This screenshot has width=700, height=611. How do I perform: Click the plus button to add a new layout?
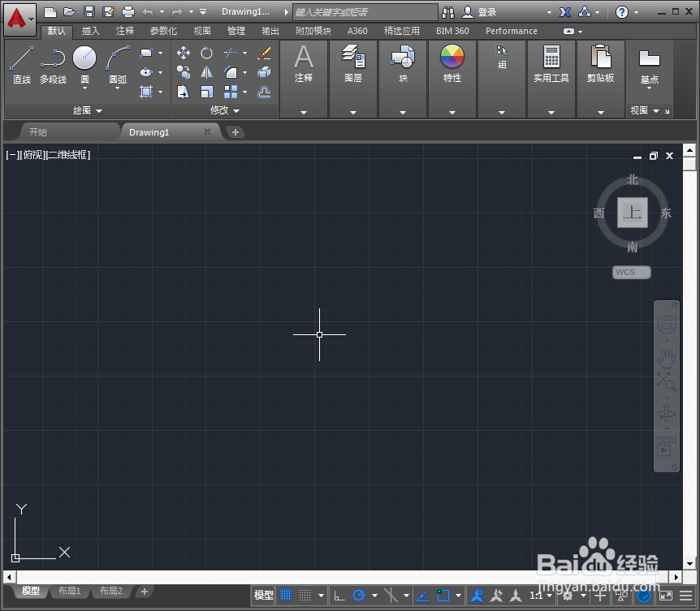coord(145,592)
